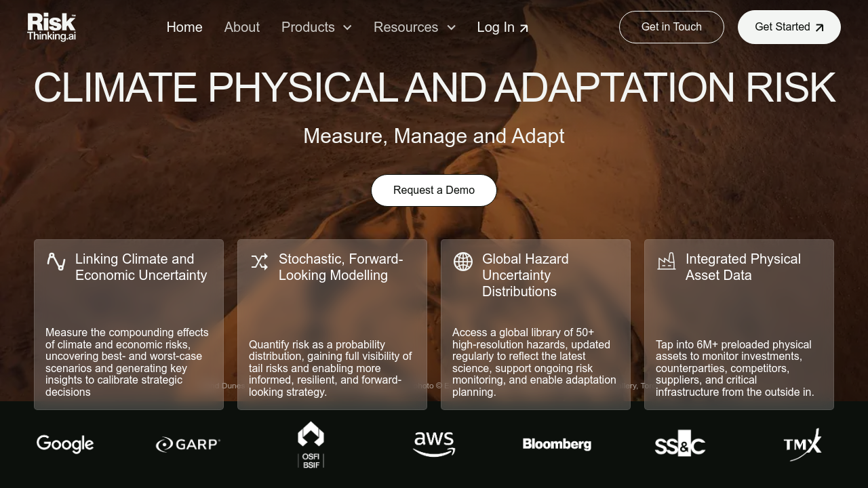Viewport: 868px width, 488px height.
Task: Click the line-graph icon beside Linking Climate
Action: (x=56, y=262)
